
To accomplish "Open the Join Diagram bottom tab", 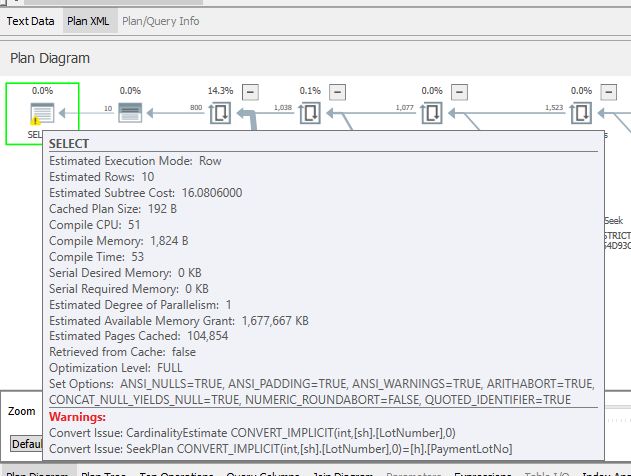I will [x=343, y=473].
